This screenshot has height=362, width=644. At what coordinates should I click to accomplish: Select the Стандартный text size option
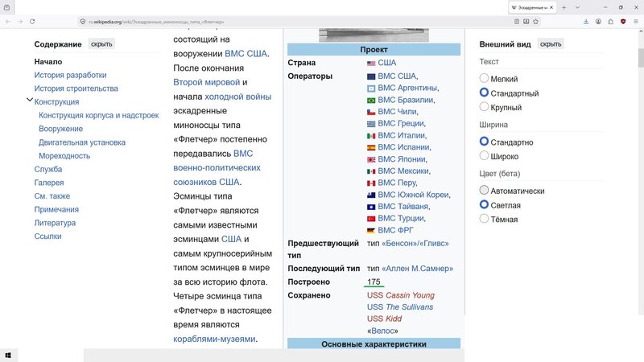click(484, 93)
